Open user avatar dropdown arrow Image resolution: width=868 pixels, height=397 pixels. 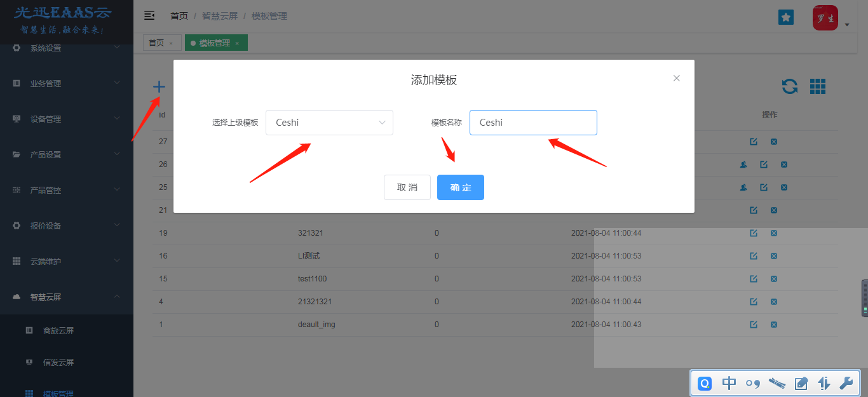847,25
